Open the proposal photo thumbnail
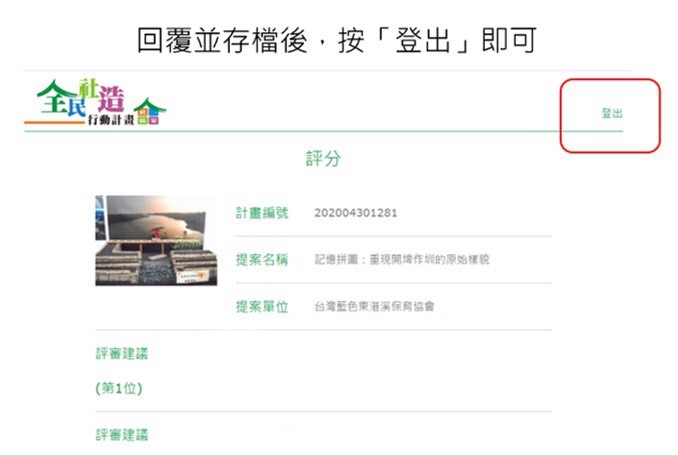Viewport: 678px width, 457px height. coord(156,240)
